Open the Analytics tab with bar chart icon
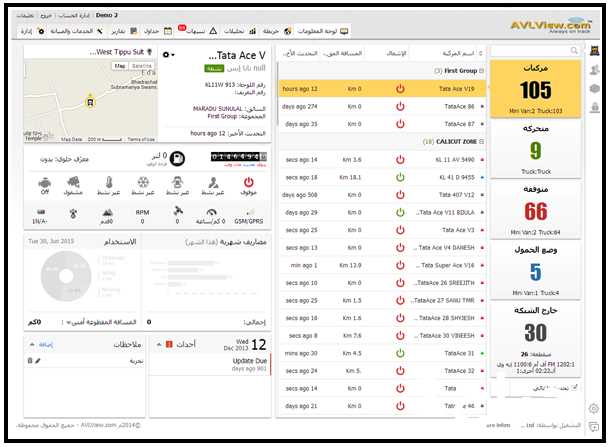Image resolution: width=610 pixels, height=447 pixels. [x=240, y=31]
